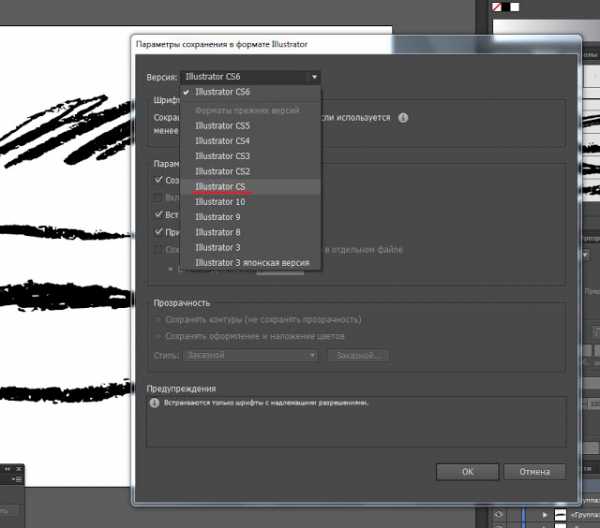Image resolution: width=600 pixels, height=528 pixels.
Task: Choose Illustrator CS4 from version list
Action: click(250, 141)
